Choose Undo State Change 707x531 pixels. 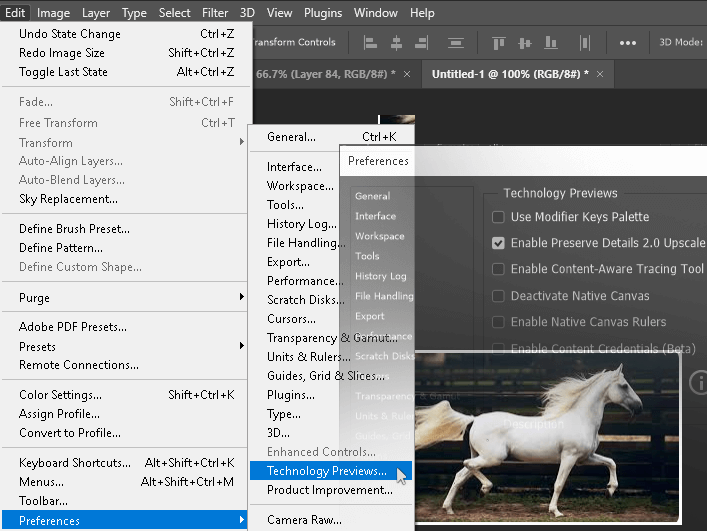point(126,34)
